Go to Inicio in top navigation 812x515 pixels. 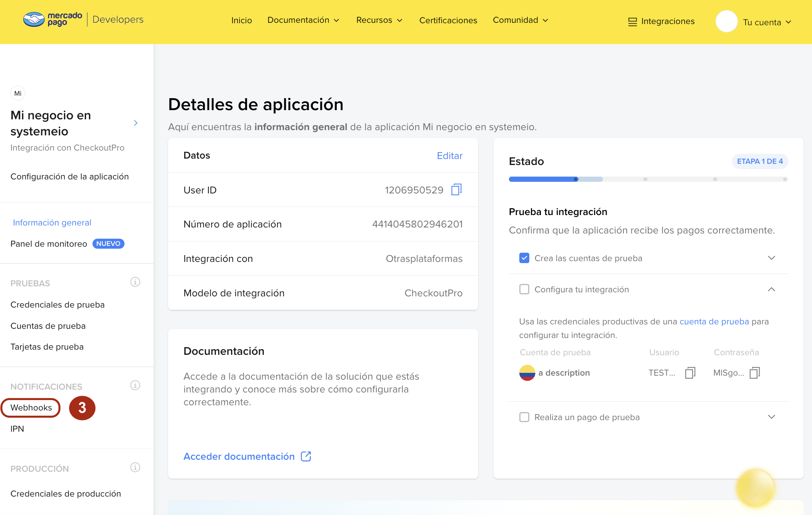(241, 20)
